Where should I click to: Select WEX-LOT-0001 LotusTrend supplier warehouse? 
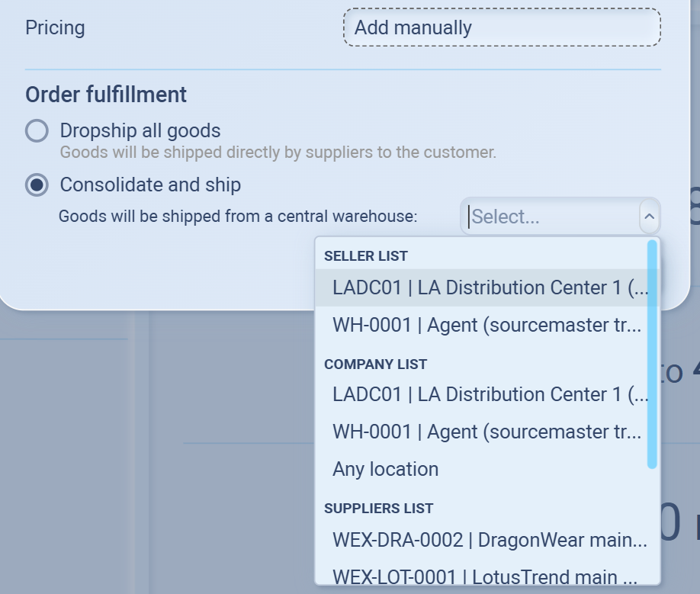(485, 576)
